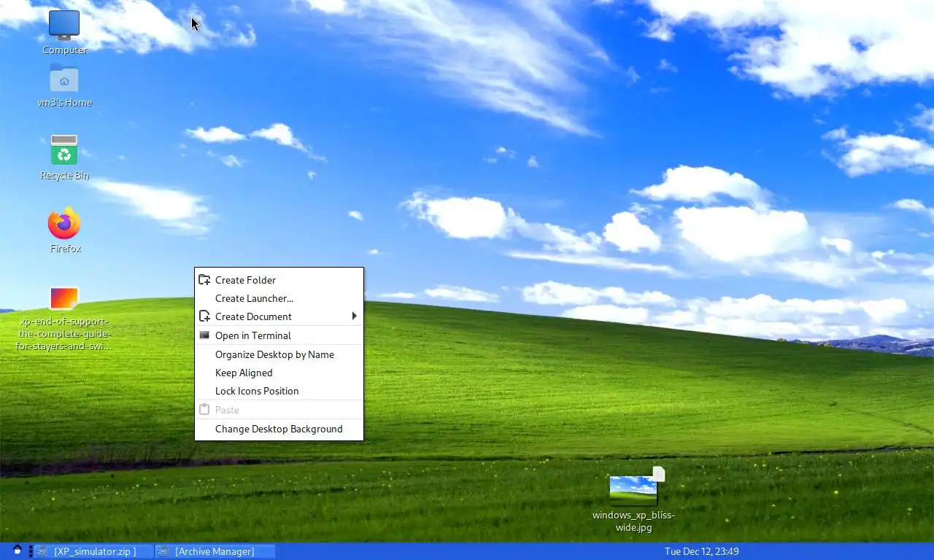
Task: Choose Open in Terminal
Action: [x=279, y=335]
